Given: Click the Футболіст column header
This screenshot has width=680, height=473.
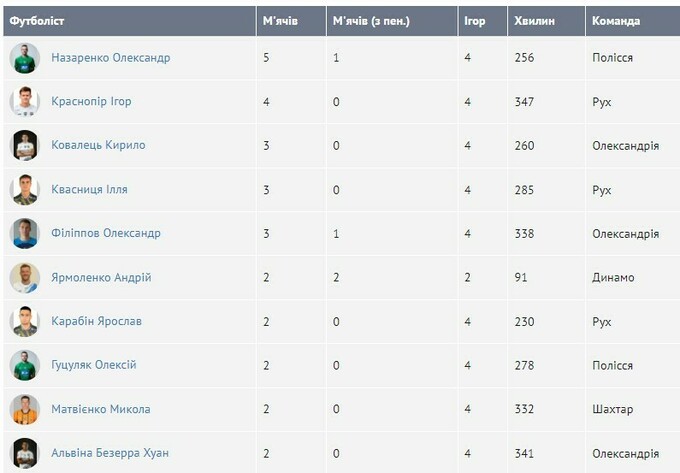Looking at the screenshot, I should (38, 21).
